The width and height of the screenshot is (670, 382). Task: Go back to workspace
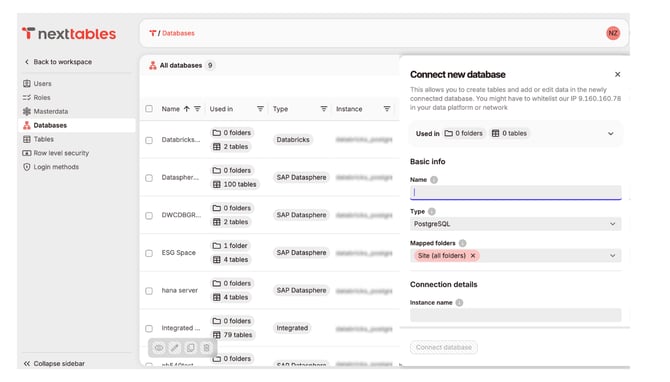pyautogui.click(x=58, y=62)
